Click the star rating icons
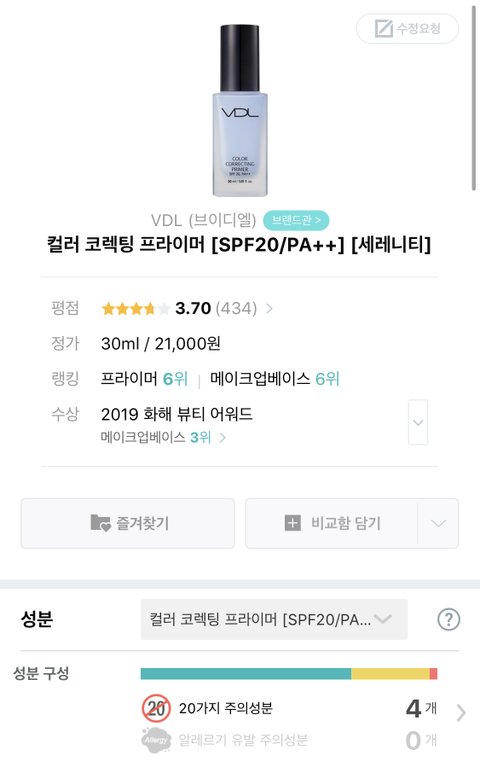The width and height of the screenshot is (480, 767). pyautogui.click(x=136, y=309)
